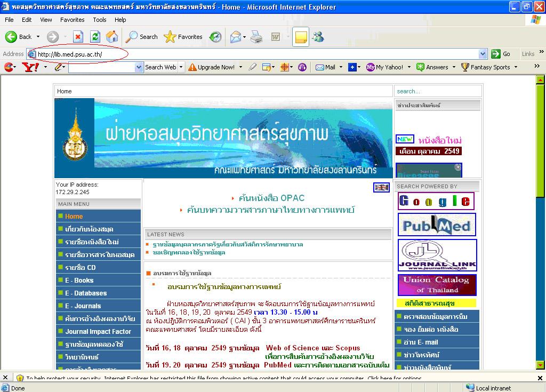Click the Yahoo! Y! logo in toolbar
Image resolution: width=546 pixels, height=392 pixels.
[30, 67]
